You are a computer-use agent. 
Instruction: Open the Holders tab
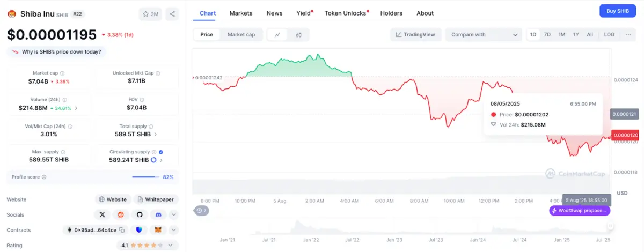pos(391,13)
